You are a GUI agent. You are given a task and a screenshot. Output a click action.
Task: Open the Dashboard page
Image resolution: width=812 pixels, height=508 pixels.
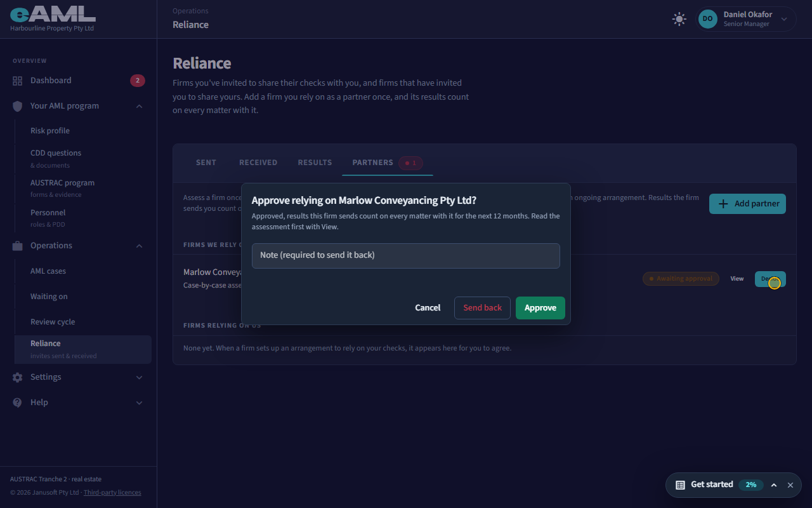[79, 81]
